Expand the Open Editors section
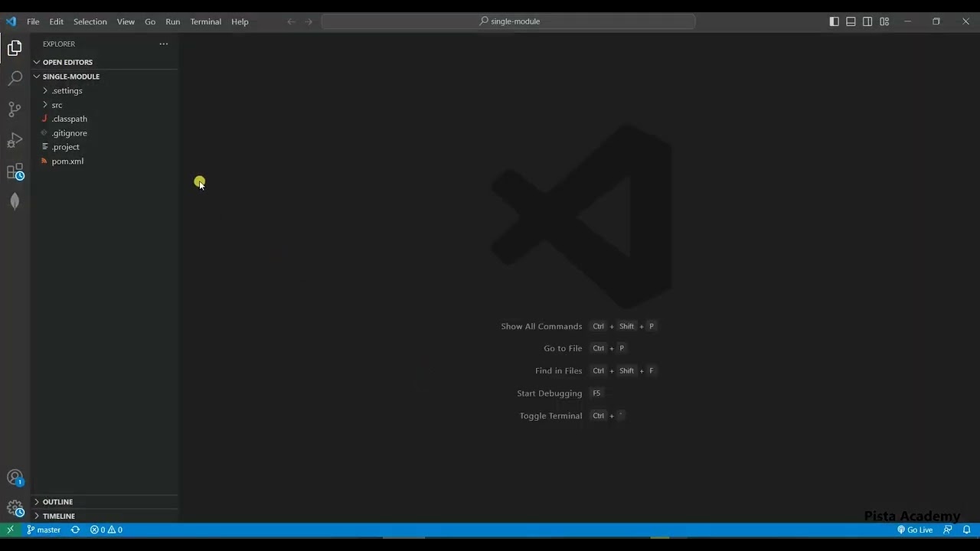The height and width of the screenshot is (551, 980). coord(104,62)
